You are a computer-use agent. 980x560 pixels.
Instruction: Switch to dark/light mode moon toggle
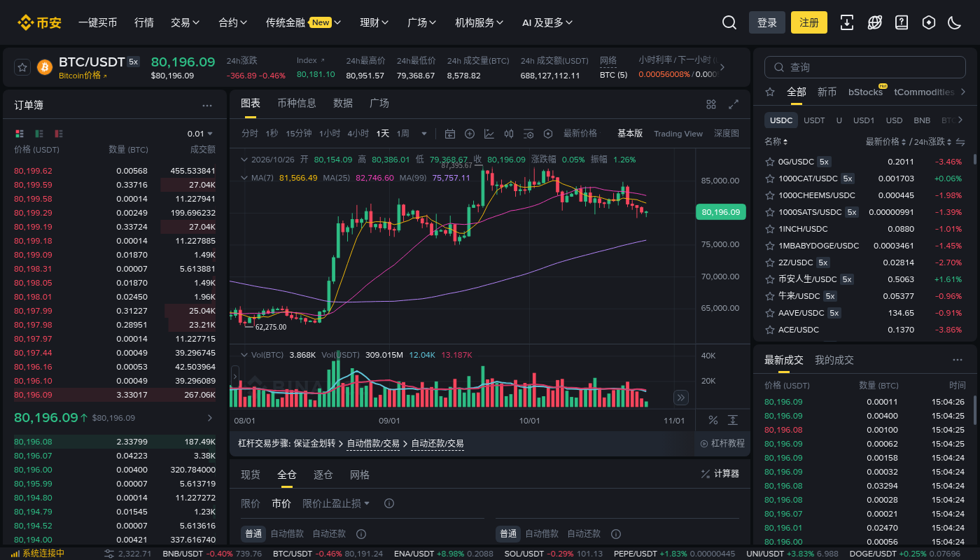(954, 22)
